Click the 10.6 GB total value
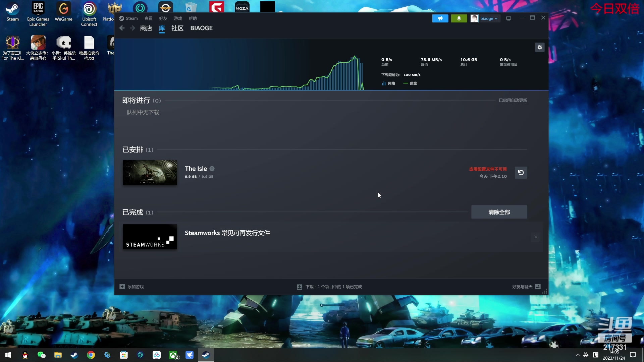 pyautogui.click(x=469, y=60)
